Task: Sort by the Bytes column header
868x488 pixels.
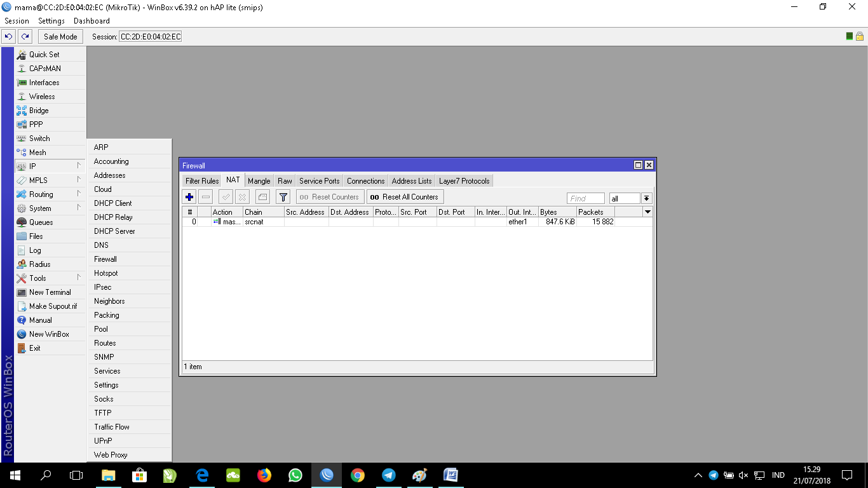Action: pos(557,212)
